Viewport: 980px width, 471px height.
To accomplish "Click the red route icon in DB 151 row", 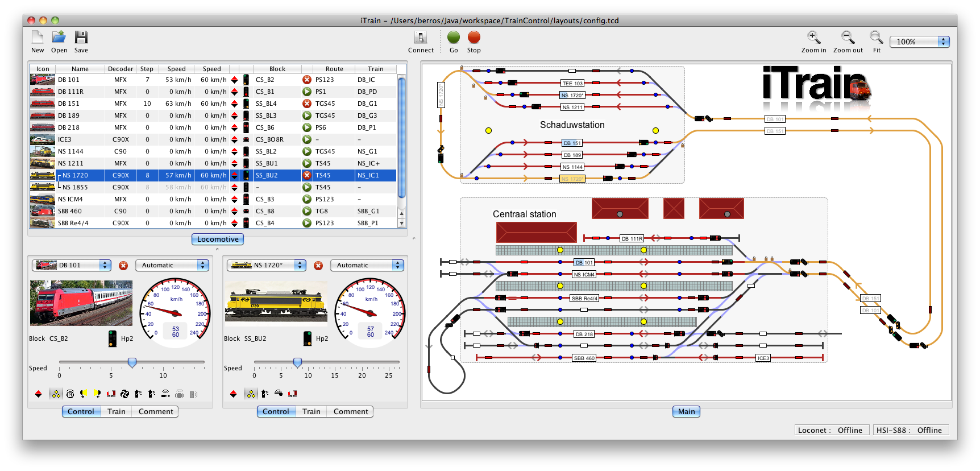I will click(x=307, y=104).
